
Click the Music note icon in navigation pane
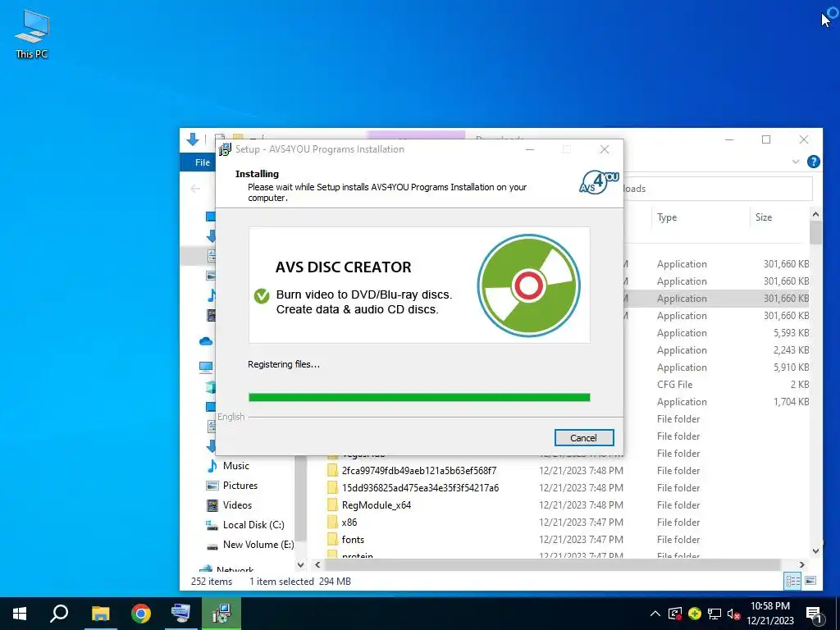tap(212, 466)
